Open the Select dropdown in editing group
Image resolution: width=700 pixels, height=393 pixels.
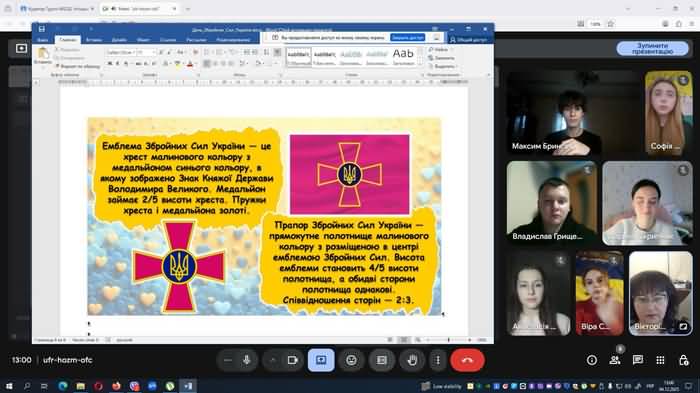pyautogui.click(x=443, y=67)
